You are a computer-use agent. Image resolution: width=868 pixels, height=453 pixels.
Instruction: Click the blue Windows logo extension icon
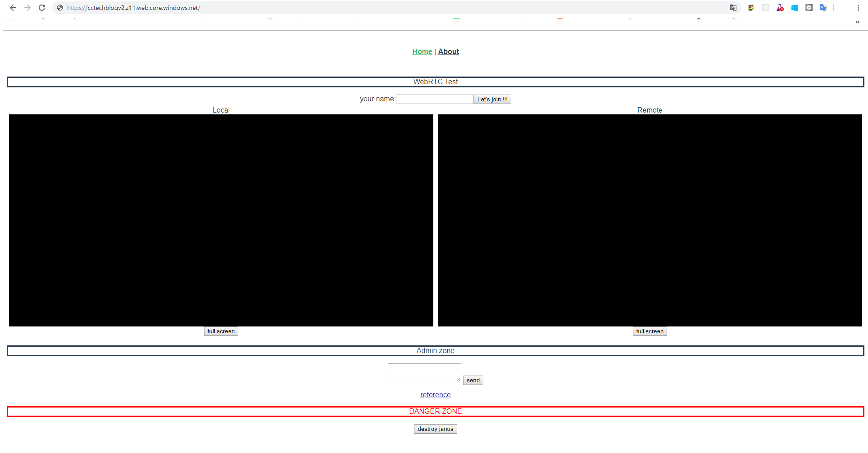pyautogui.click(x=794, y=8)
